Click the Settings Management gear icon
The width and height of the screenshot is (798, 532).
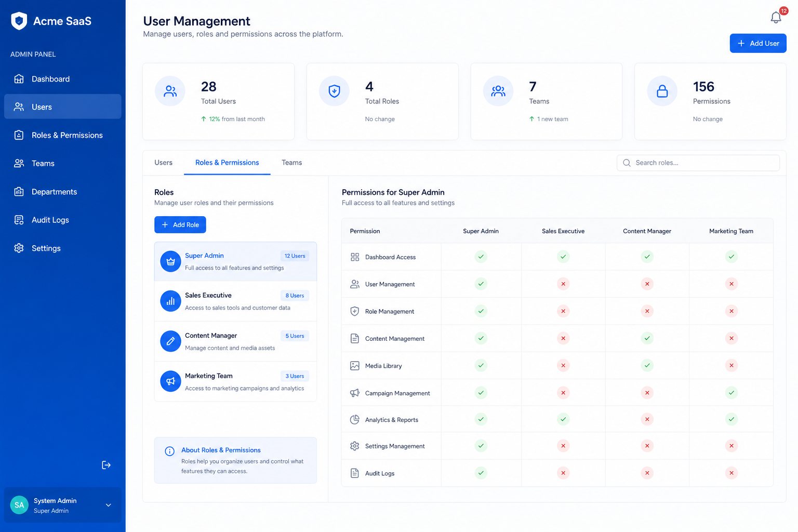(355, 446)
